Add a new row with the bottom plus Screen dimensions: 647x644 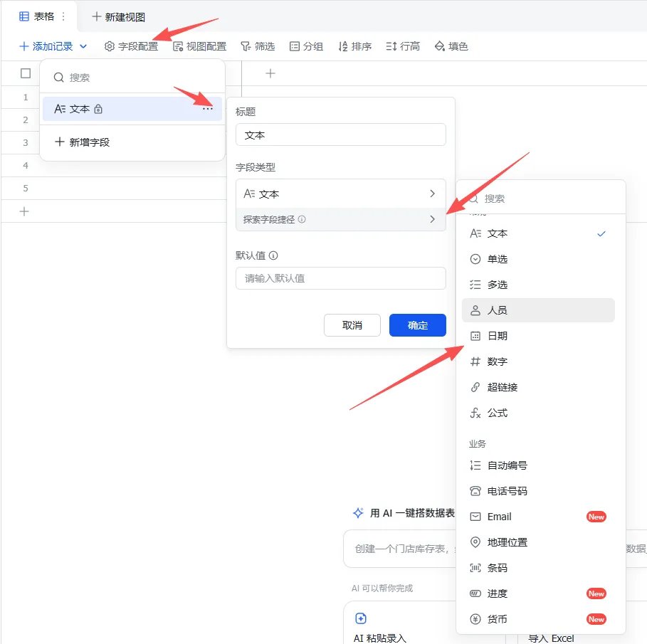[x=24, y=211]
